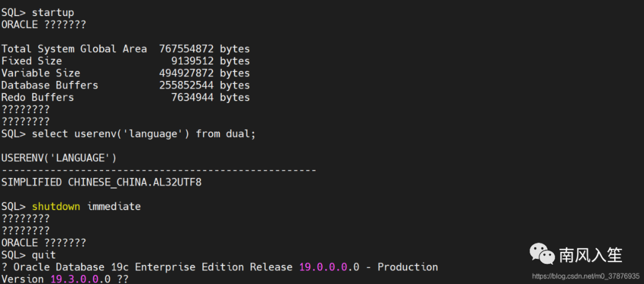The image size is (644, 284).
Task: Click the Redo Buffers 7634944 value
Action: [x=192, y=98]
